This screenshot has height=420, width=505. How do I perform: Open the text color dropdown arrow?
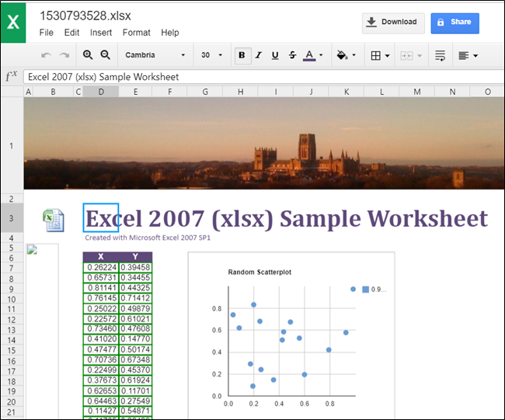click(x=321, y=55)
